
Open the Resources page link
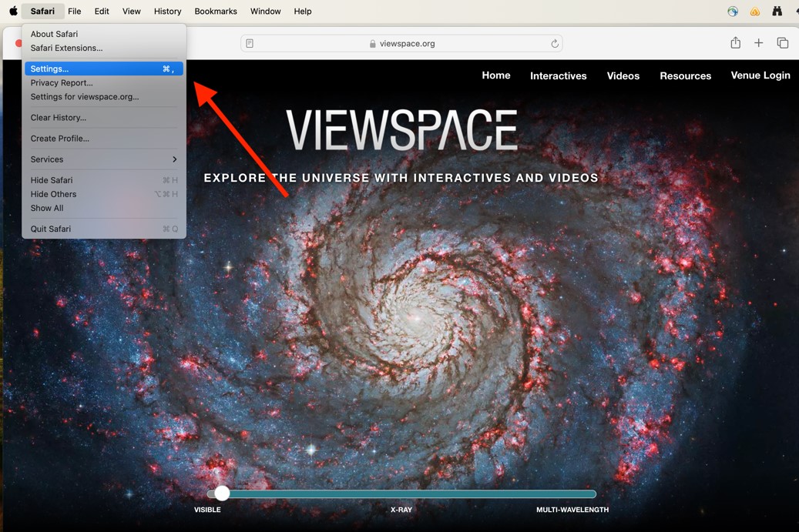click(x=686, y=76)
